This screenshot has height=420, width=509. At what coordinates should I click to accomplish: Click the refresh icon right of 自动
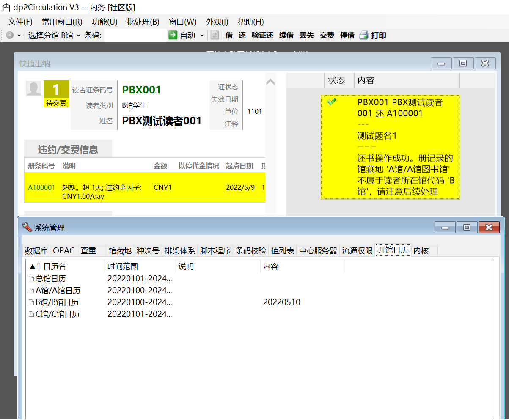[x=215, y=36]
